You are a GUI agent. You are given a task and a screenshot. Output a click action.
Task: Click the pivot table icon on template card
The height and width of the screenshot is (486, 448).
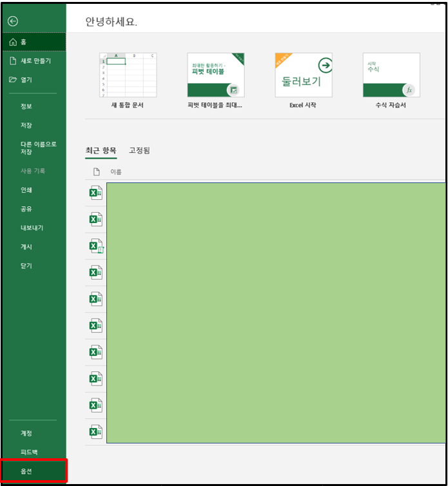(233, 90)
